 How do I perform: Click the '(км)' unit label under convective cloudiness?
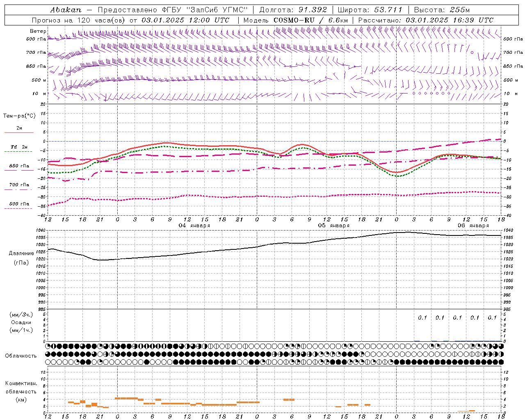pos(21,399)
